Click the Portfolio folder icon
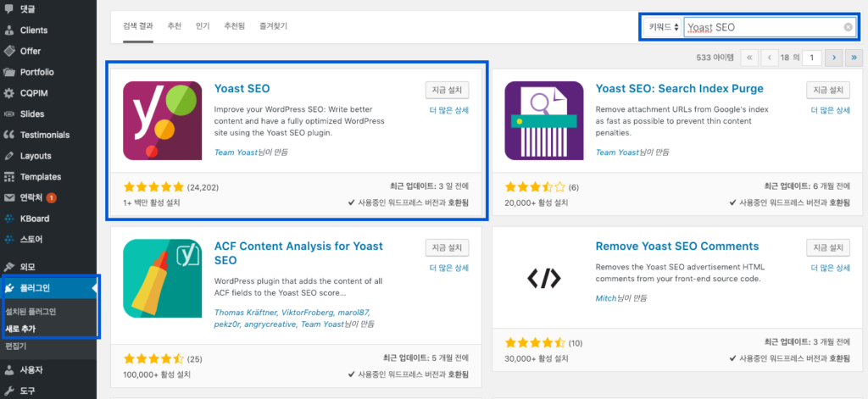The height and width of the screenshot is (399, 868). tap(8, 72)
